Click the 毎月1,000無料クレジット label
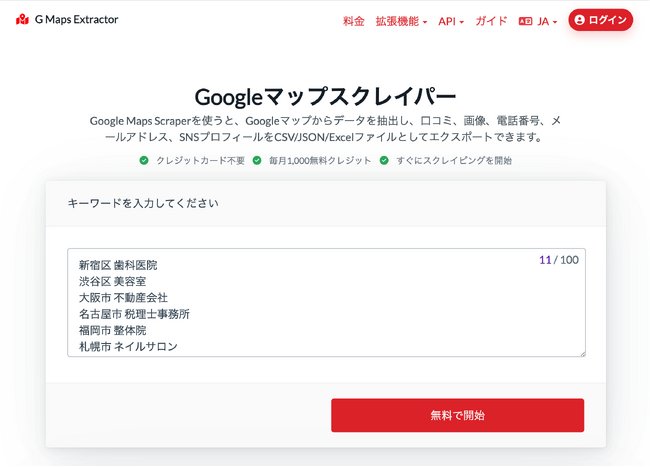Viewport: 650px width, 467px height. [x=320, y=160]
